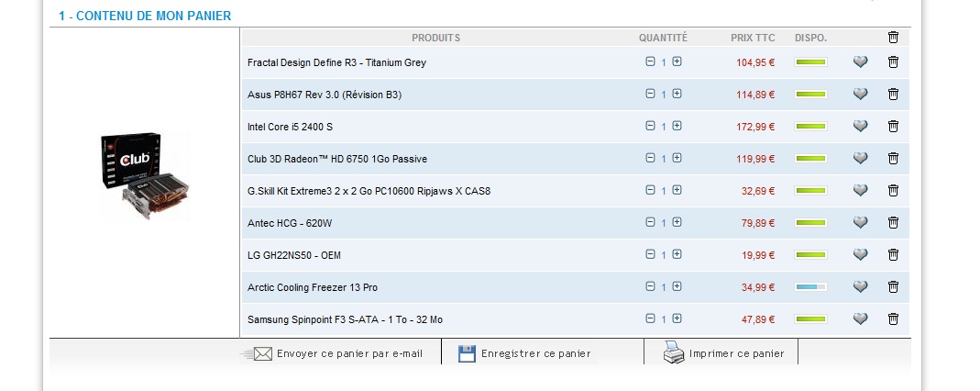The height and width of the screenshot is (391, 980).
Task: Click heart icon for Samsung Spinpoint F3
Action: point(860,319)
